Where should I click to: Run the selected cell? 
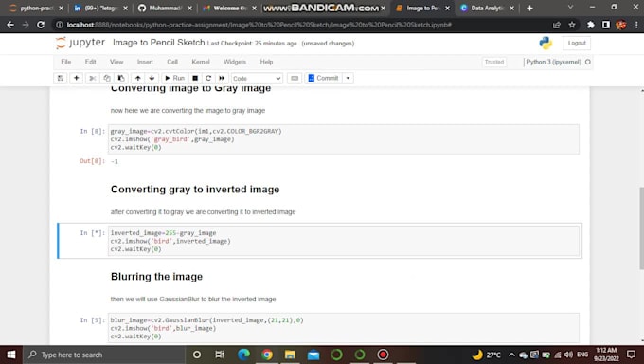point(174,78)
